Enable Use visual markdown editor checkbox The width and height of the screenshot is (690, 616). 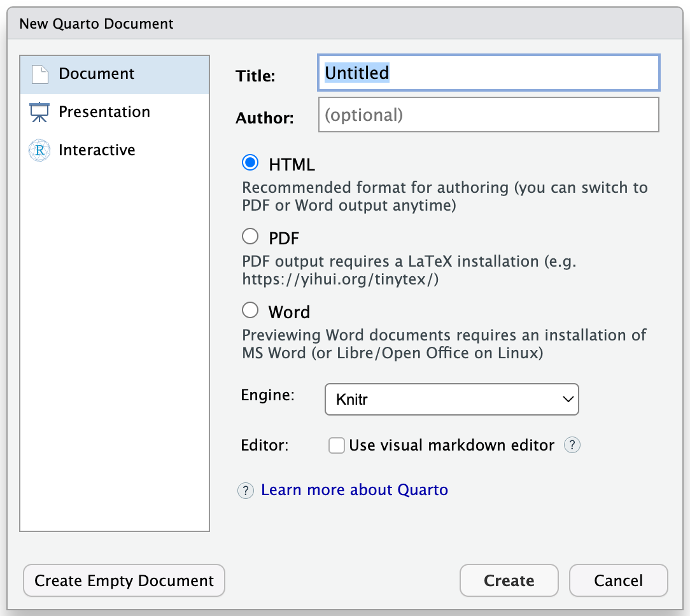[x=337, y=445]
